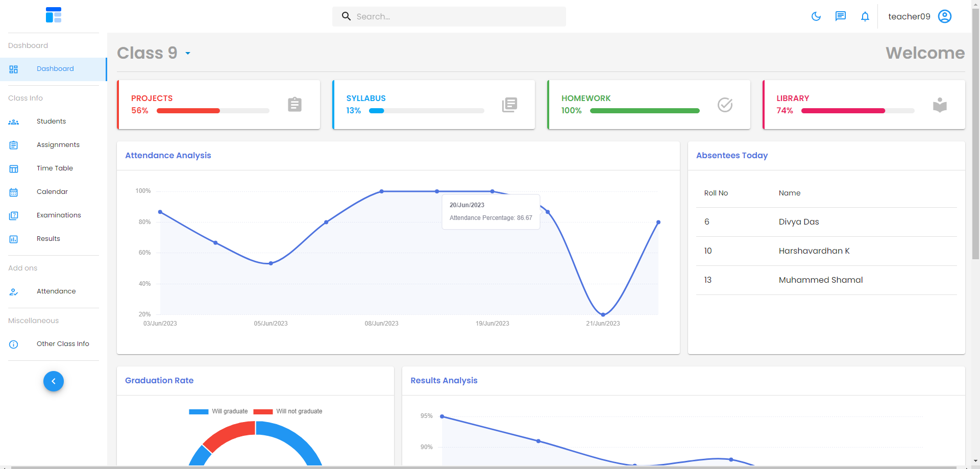Click the SYLLABUS card title
Image resolution: width=980 pixels, height=469 pixels.
coord(366,98)
